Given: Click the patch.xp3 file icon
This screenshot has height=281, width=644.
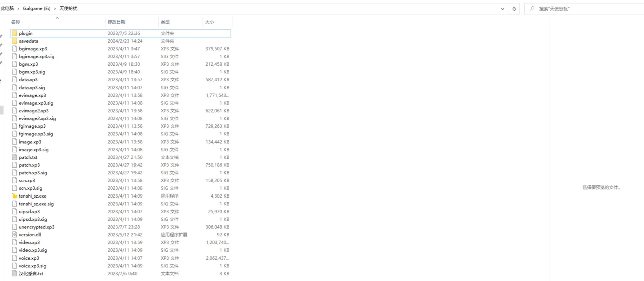Looking at the screenshot, I should (x=14, y=165).
